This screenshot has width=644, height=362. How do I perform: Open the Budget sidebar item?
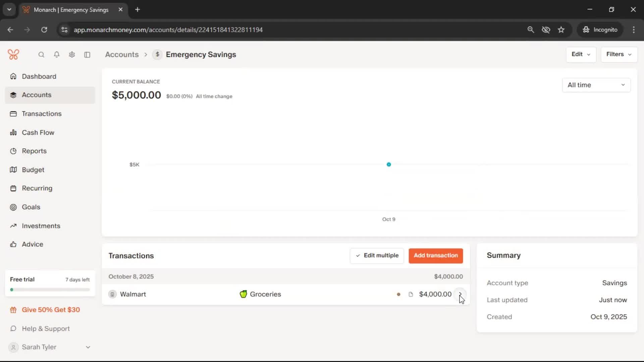(x=33, y=170)
